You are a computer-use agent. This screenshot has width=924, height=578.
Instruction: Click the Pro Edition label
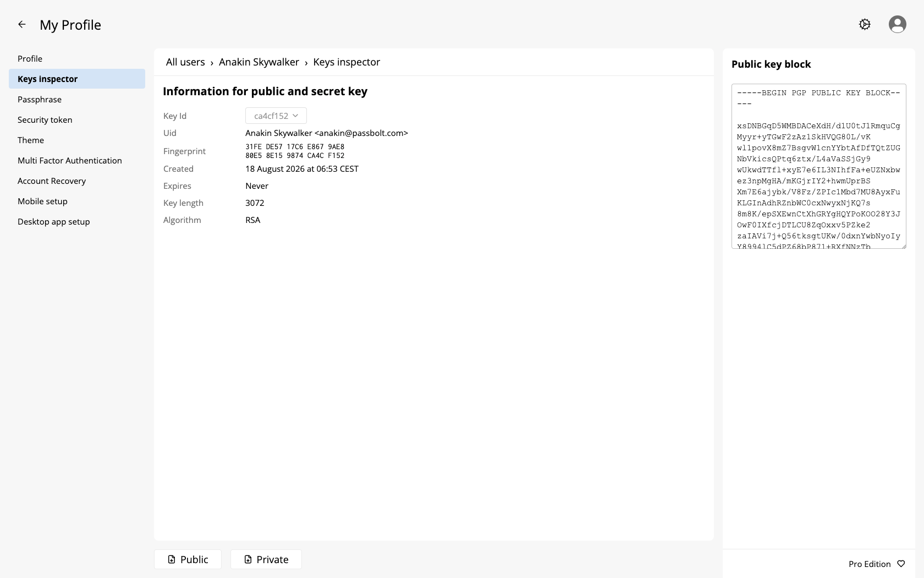870,564
